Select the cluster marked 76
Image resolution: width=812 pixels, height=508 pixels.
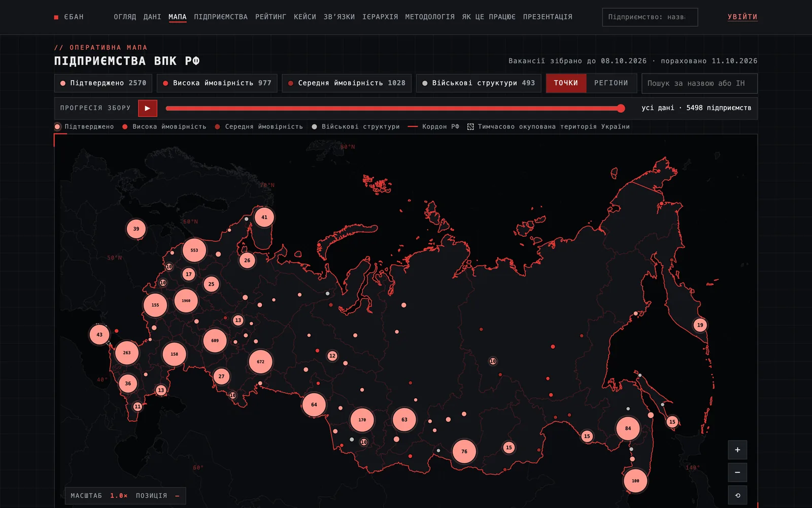pos(464,451)
